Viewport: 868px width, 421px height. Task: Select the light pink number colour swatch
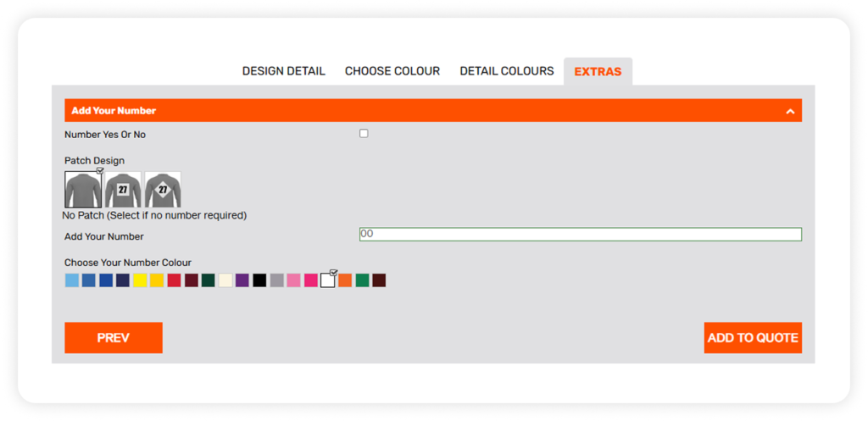pos(293,280)
